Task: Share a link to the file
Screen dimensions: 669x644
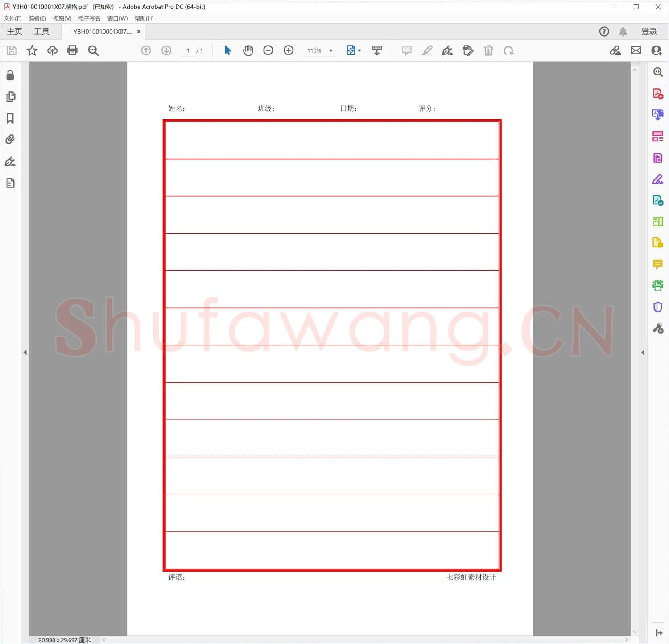Action: 615,50
